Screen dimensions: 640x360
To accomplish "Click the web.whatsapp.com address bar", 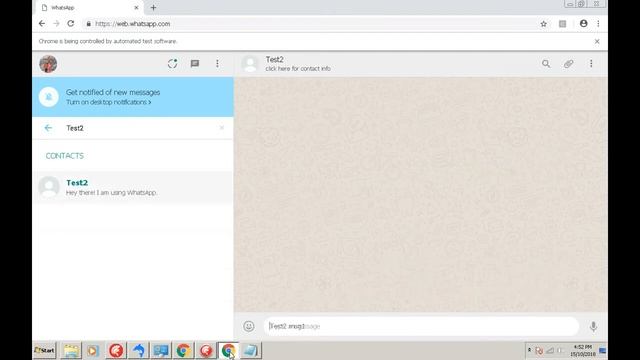I will pyautogui.click(x=310, y=24).
